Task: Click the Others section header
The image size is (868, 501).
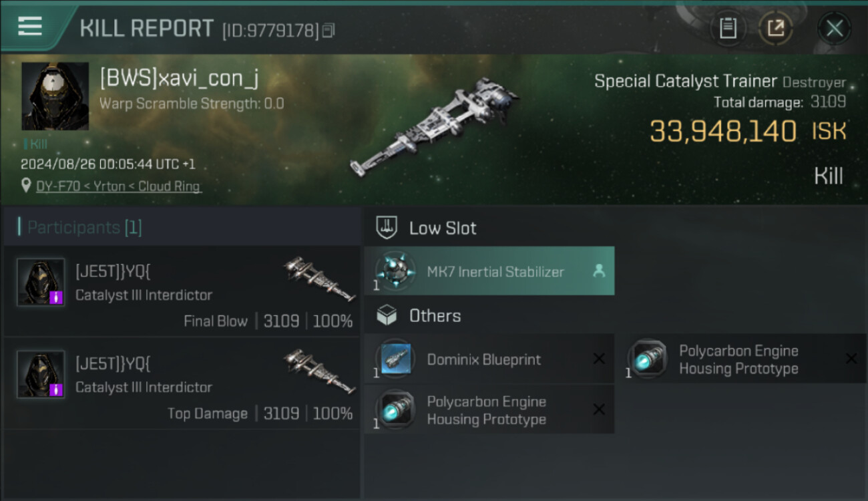Action: pyautogui.click(x=435, y=315)
